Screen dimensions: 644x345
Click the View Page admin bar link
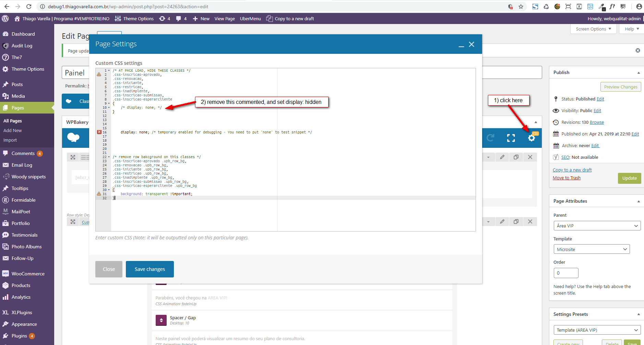tap(225, 19)
